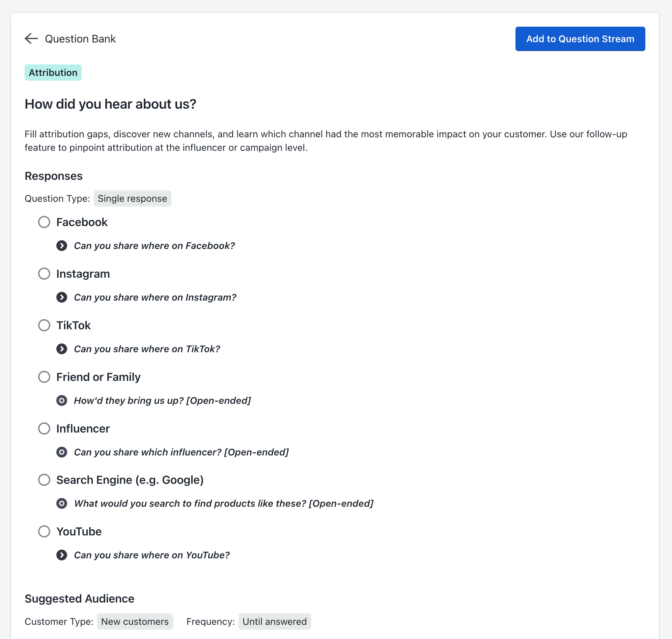
Task: Click the Friend or Family open-ended icon
Action: pyautogui.click(x=62, y=400)
